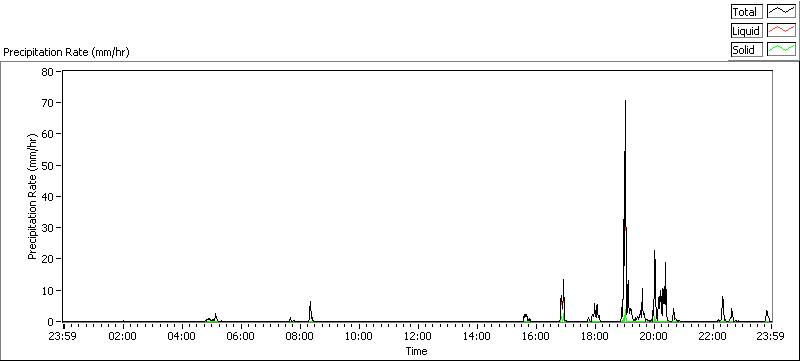Select the 10 y-axis tick label

pos(47,290)
